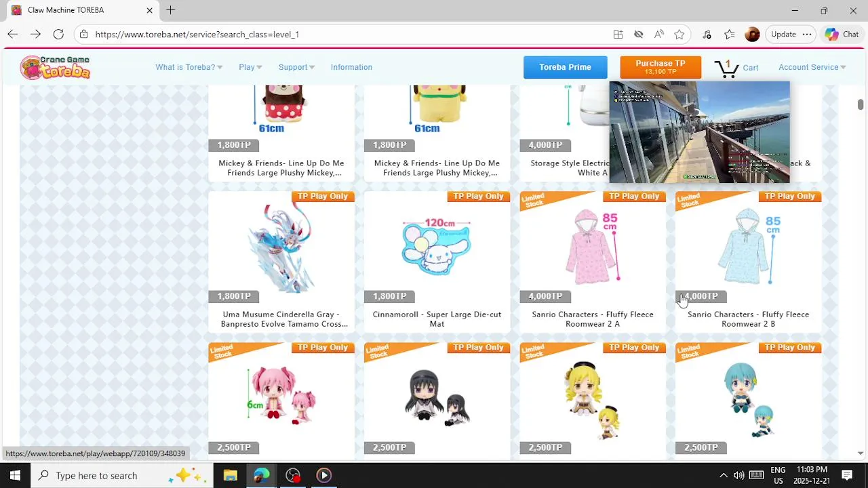Click the first Mickey & Friends plushy title

point(281,168)
